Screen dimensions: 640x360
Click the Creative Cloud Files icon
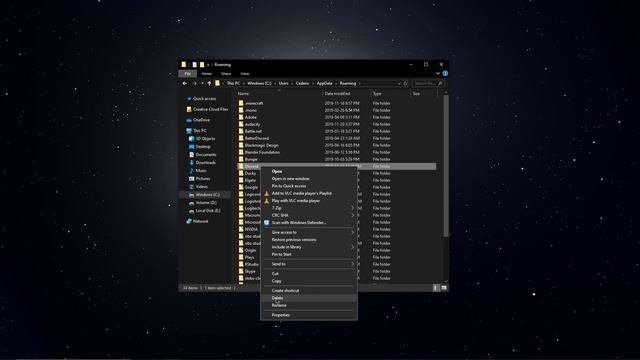pyautogui.click(x=189, y=109)
